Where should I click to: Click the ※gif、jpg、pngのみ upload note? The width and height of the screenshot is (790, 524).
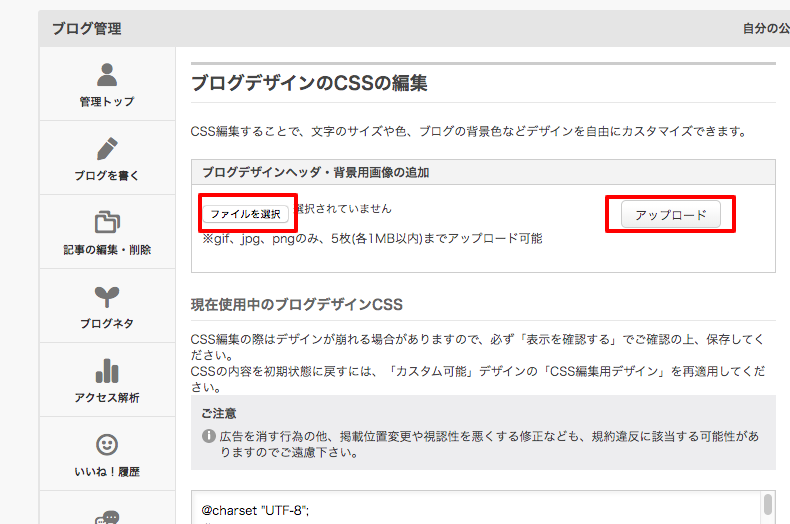(x=372, y=238)
